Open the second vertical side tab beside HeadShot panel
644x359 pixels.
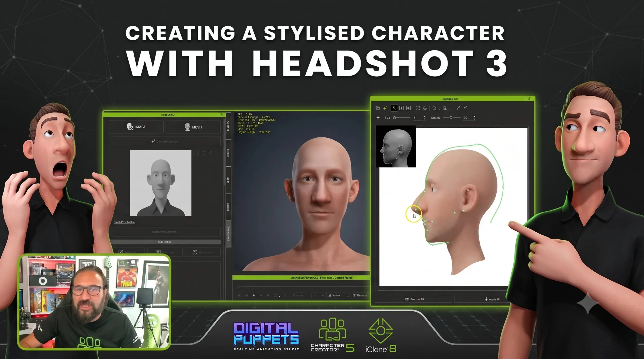click(228, 153)
